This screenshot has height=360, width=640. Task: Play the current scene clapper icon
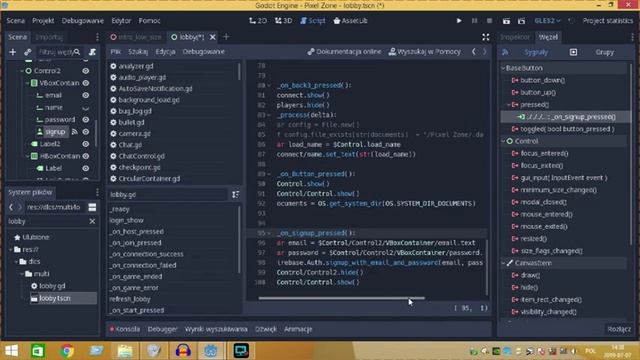pyautogui.click(x=506, y=21)
